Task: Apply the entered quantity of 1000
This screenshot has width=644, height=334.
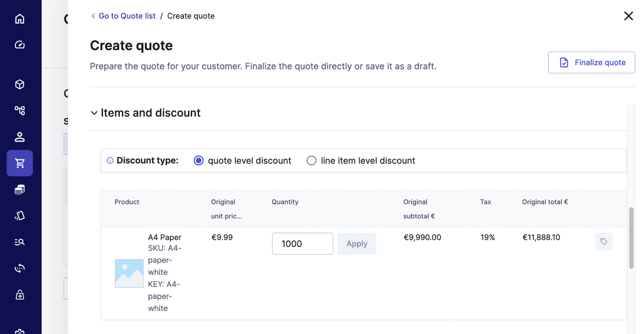Action: point(357,244)
